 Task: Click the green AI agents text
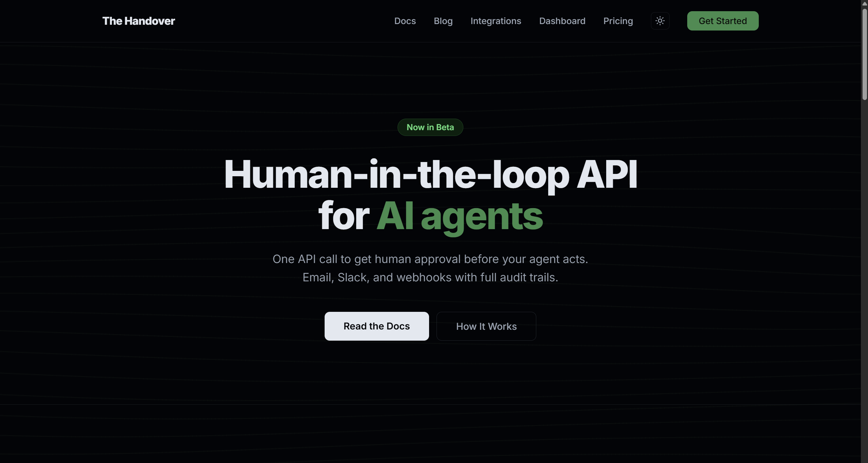coord(460,216)
